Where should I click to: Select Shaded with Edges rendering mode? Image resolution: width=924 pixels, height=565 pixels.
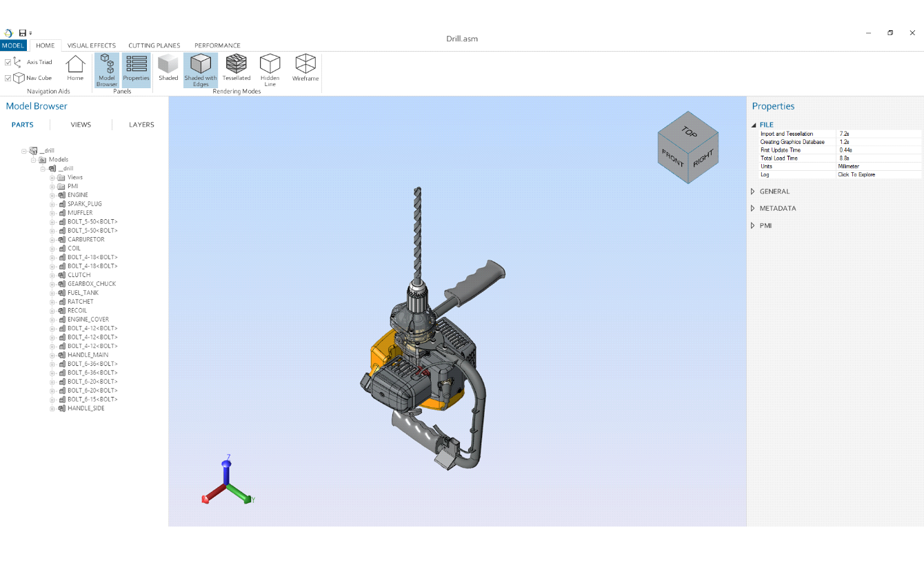(x=201, y=65)
